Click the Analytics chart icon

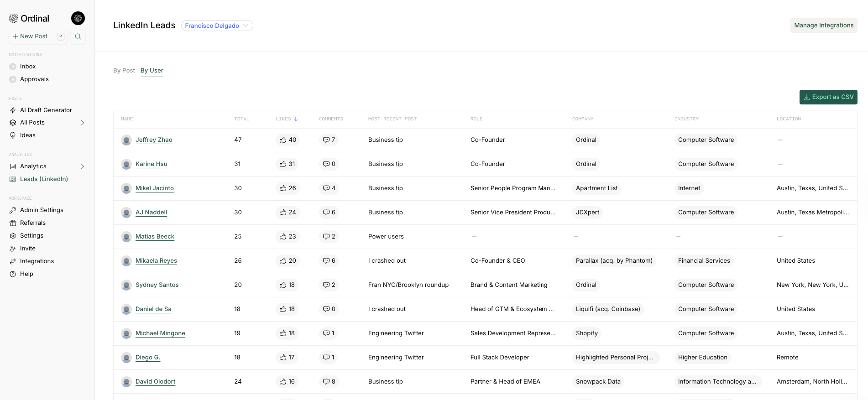13,166
